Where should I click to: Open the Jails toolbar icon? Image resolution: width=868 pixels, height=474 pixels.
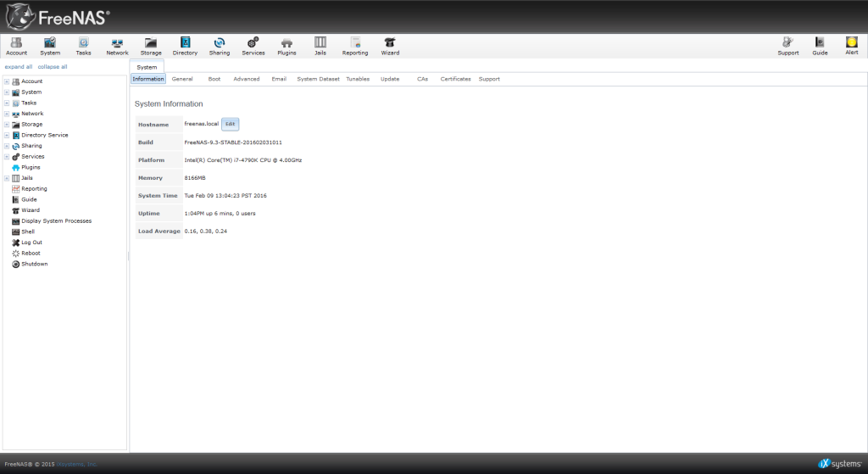pyautogui.click(x=320, y=46)
